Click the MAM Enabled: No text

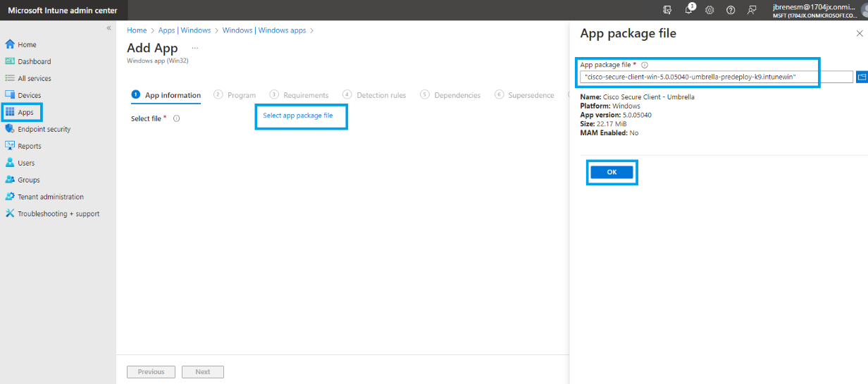pos(609,132)
